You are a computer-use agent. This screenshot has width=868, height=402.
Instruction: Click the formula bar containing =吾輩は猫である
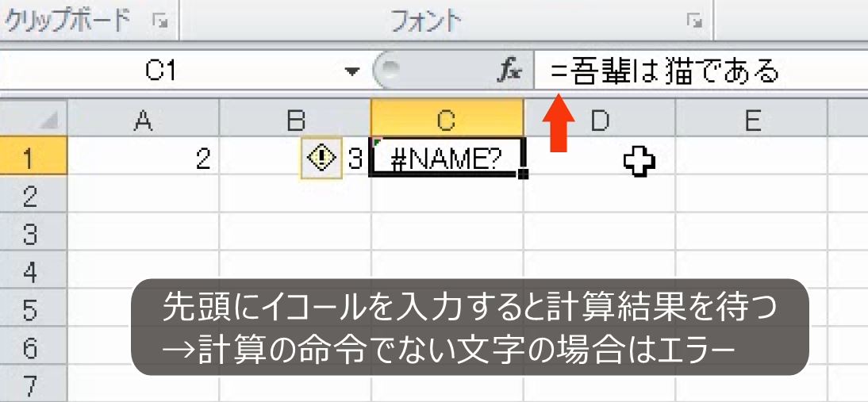click(701, 71)
